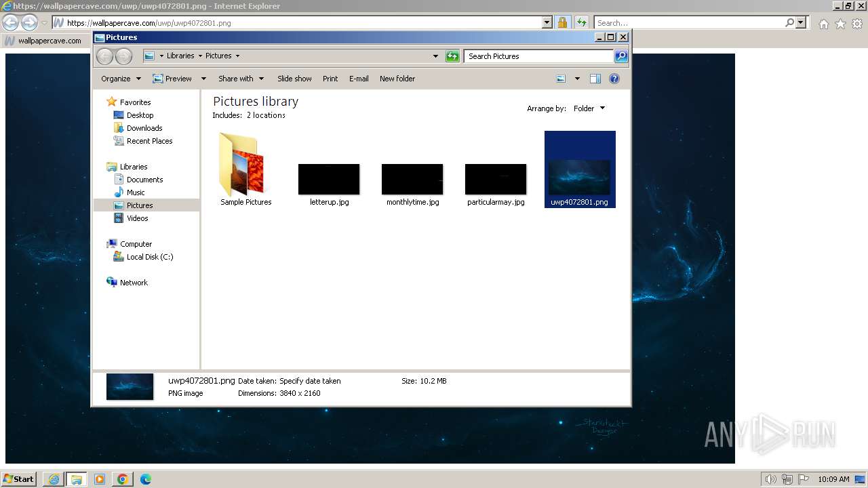
Task: Toggle the preview pane icon
Action: point(595,79)
